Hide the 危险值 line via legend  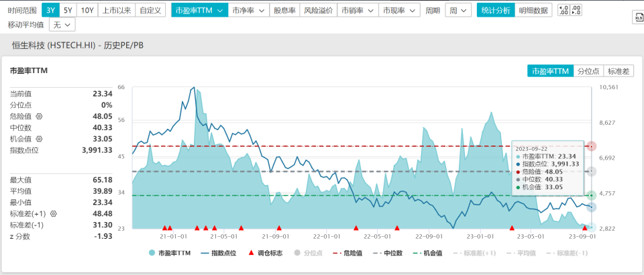click(347, 254)
